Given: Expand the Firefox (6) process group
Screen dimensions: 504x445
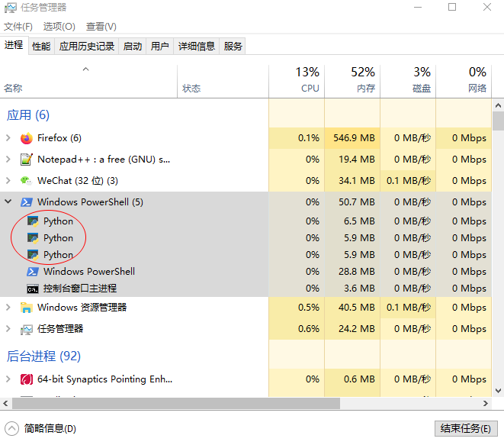Looking at the screenshot, I should (8, 138).
